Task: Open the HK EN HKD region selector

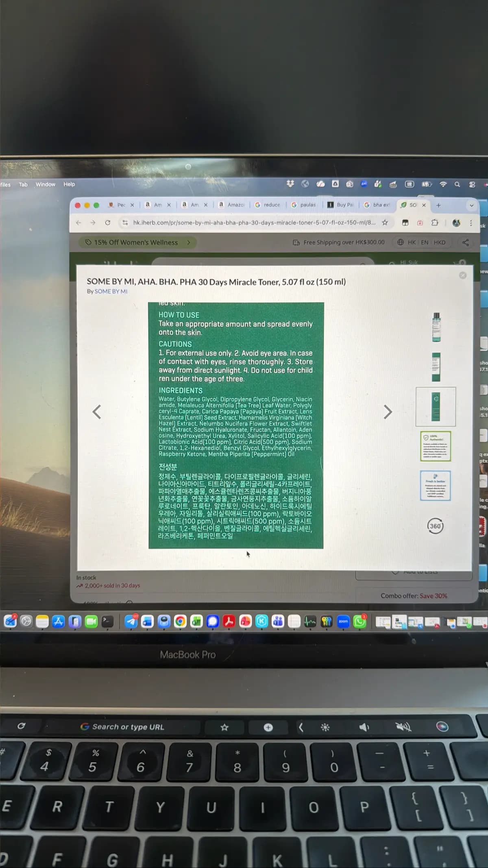Action: click(421, 242)
